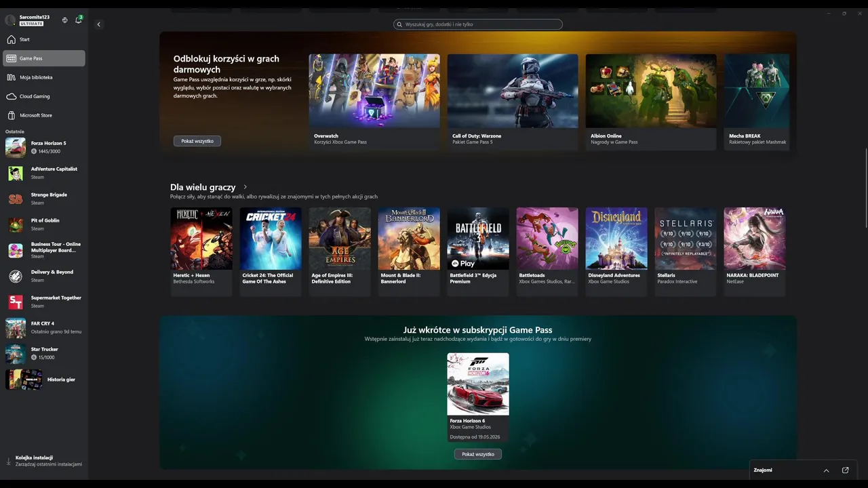Click the ULTIMATE subscription badge

point(31,24)
